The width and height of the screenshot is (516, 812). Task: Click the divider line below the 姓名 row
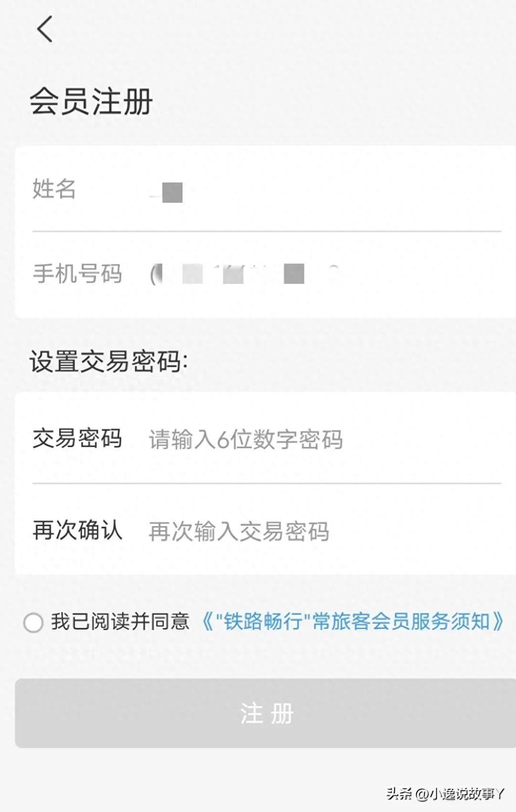click(x=267, y=231)
